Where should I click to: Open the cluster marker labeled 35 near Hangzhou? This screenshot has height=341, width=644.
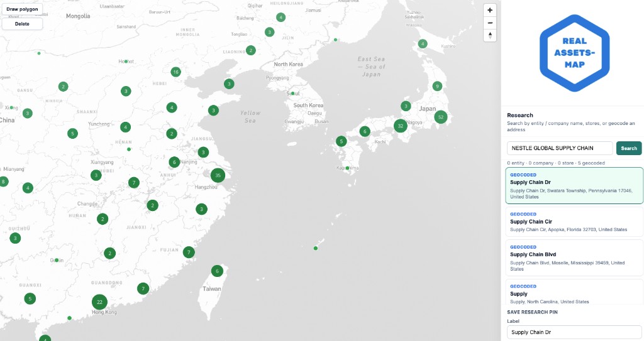pyautogui.click(x=218, y=175)
